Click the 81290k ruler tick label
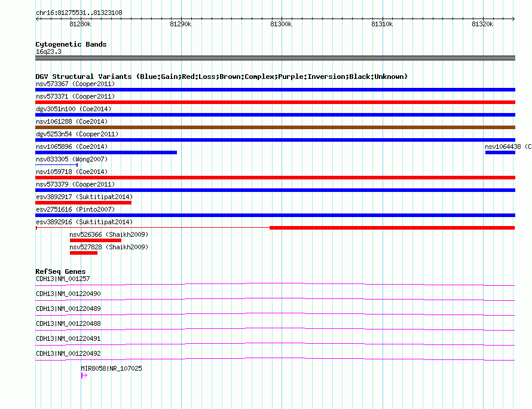 [x=181, y=24]
